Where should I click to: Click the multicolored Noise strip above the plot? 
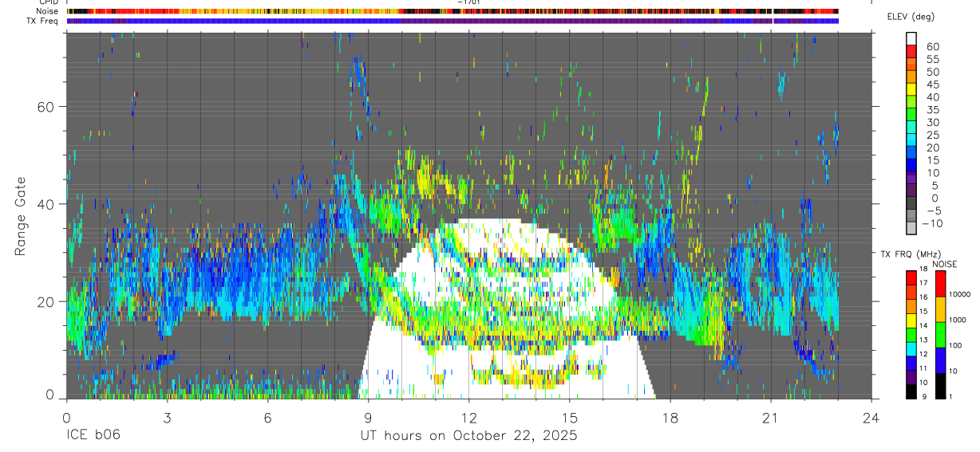tap(452, 11)
